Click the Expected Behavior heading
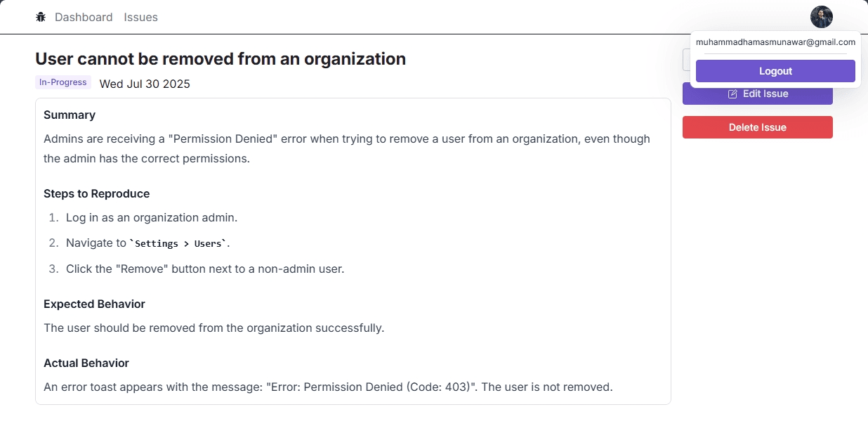This screenshot has height=445, width=868. point(94,304)
